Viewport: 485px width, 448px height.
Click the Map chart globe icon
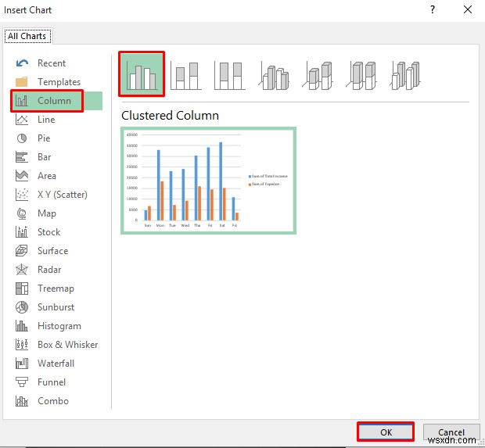point(22,213)
